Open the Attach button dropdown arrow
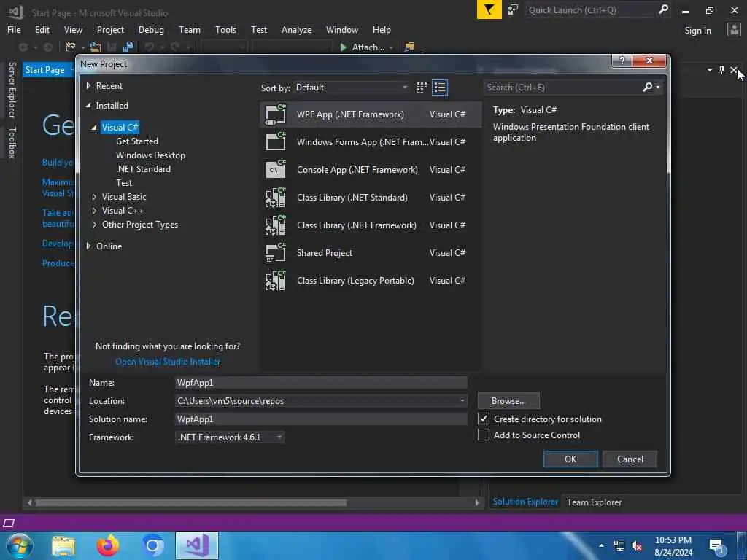Screen dimensions: 747x560 click(x=391, y=47)
